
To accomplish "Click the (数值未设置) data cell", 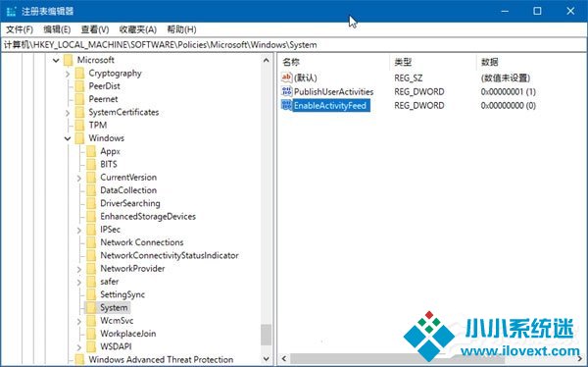I will pyautogui.click(x=506, y=78).
